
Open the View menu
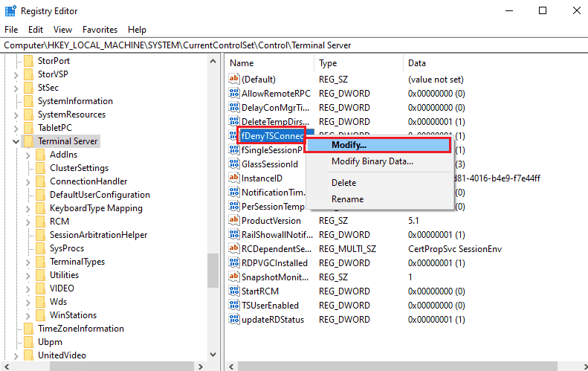[x=62, y=30]
